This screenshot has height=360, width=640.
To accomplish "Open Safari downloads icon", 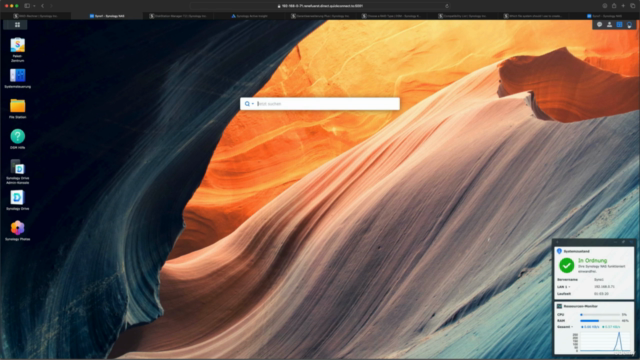I will tap(605, 6).
